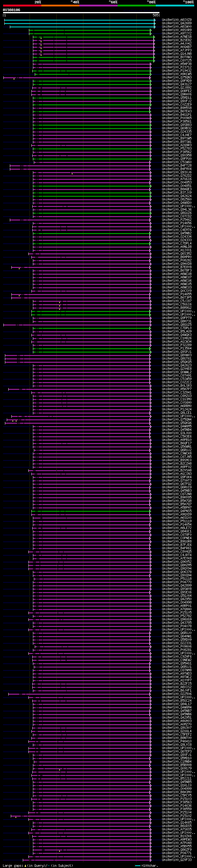The image size is (197, 868).
Task: Click the UniRef100_P15103 hit label
Action: (x=177, y=799)
